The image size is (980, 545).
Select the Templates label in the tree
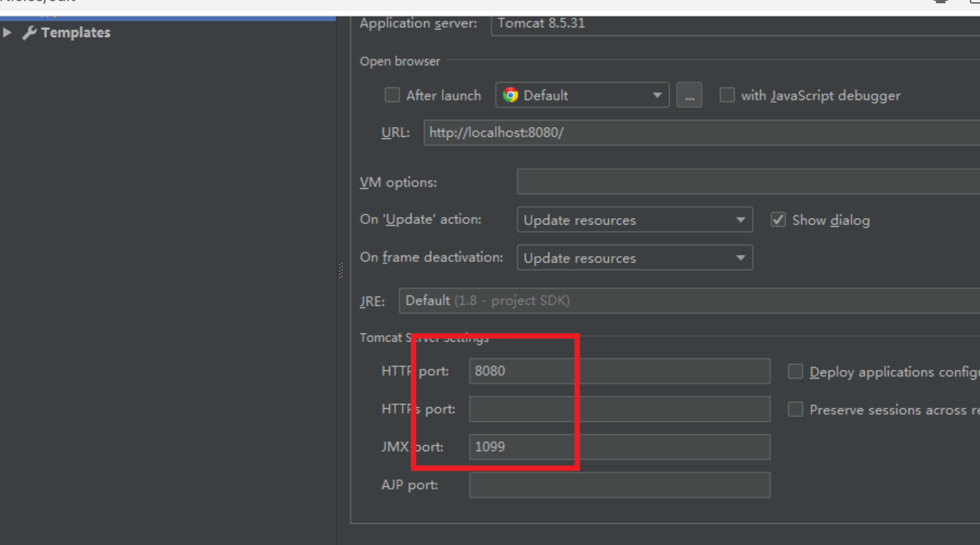76,33
